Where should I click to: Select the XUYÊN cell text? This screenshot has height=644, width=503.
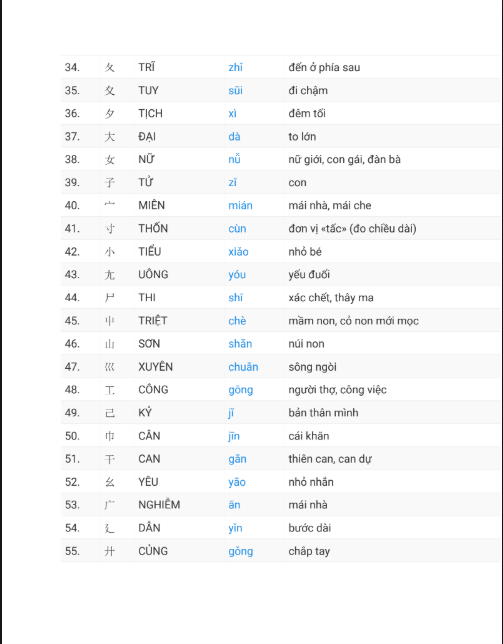(155, 367)
